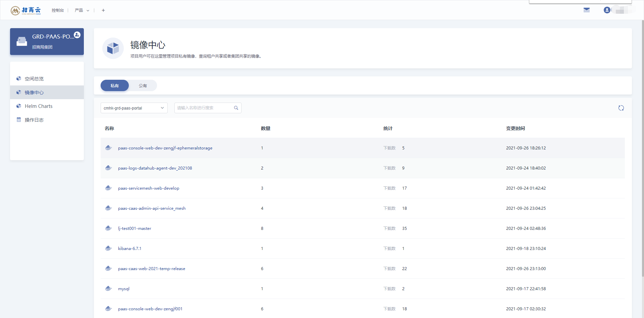Click timestamp 2021-09-18 23:10:24

click(526, 248)
